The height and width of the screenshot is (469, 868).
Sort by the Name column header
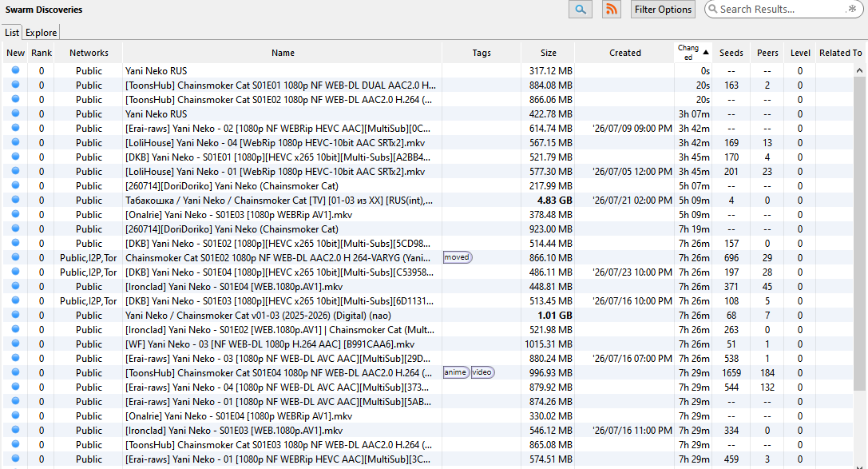click(283, 53)
